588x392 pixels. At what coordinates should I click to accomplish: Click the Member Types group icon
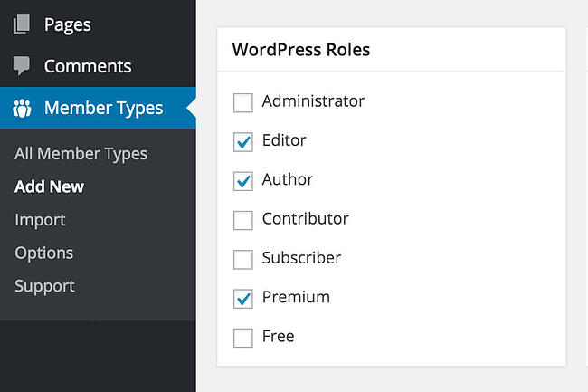pos(22,109)
